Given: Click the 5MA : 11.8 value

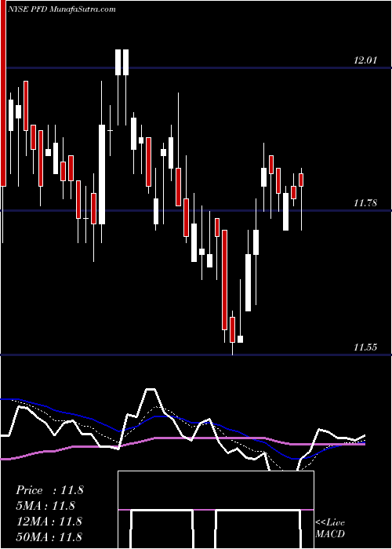Looking at the screenshot, I should coord(45,506).
